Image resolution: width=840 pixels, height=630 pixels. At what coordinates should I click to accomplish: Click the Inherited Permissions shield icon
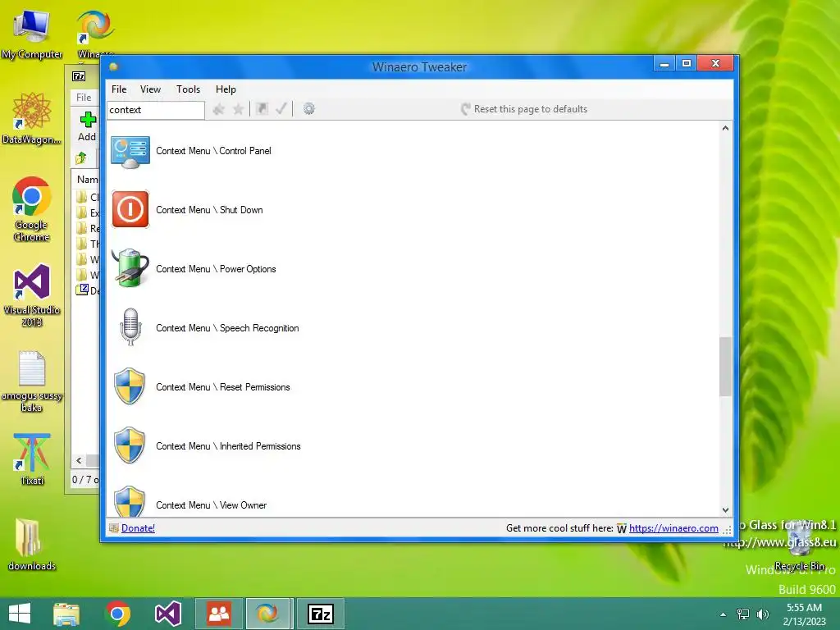pyautogui.click(x=130, y=445)
